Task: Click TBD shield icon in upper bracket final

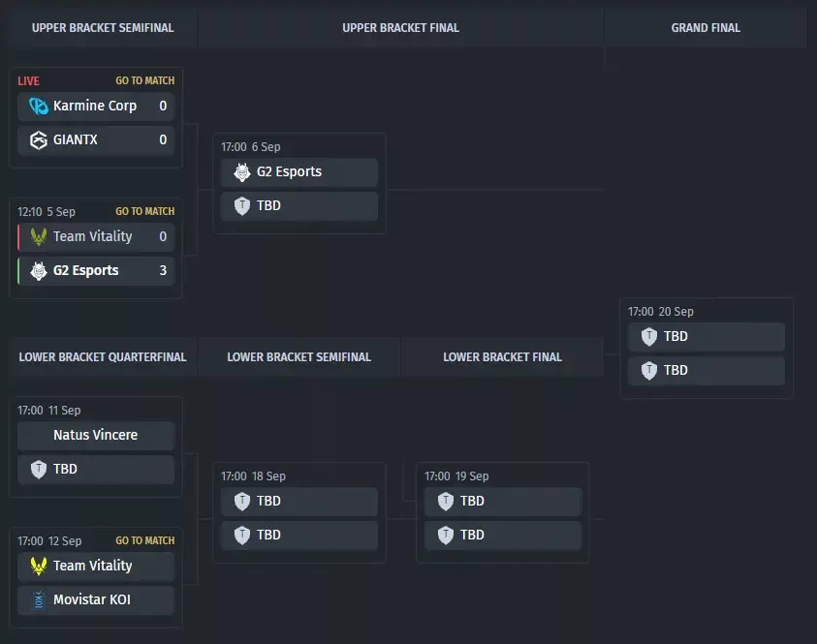Action: tap(241, 206)
